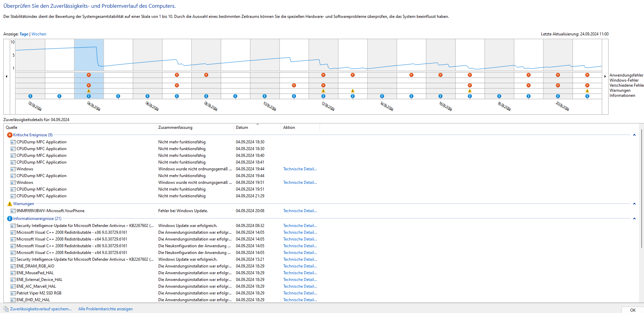Click the OK button
This screenshot has height=313, width=644.
[x=633, y=310]
